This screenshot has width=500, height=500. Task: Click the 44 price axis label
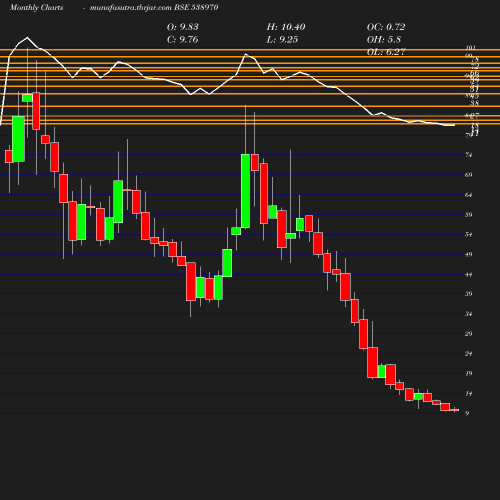468,275
